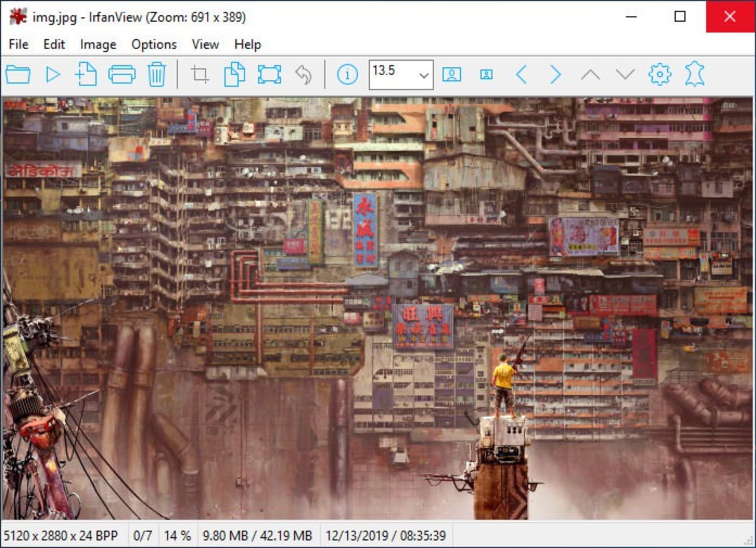The width and height of the screenshot is (756, 548).
Task: Open the Options menu
Action: (154, 45)
